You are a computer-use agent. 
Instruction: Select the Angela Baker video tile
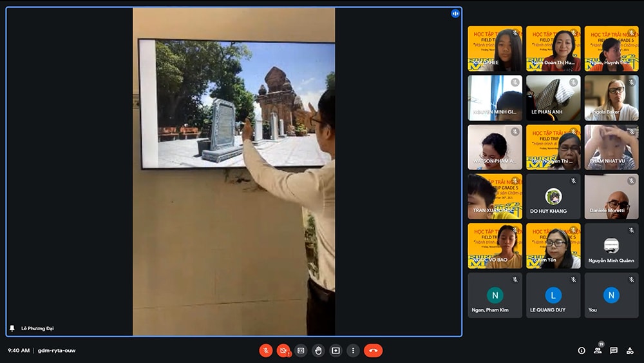611,98
